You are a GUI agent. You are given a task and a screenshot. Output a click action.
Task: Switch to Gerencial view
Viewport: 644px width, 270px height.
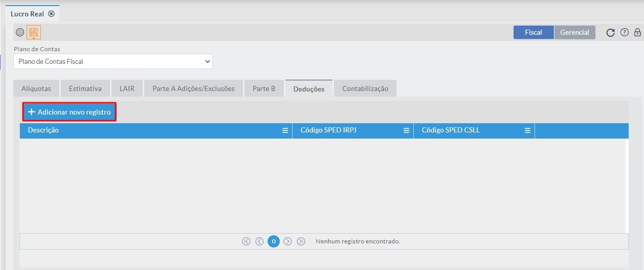click(x=575, y=32)
